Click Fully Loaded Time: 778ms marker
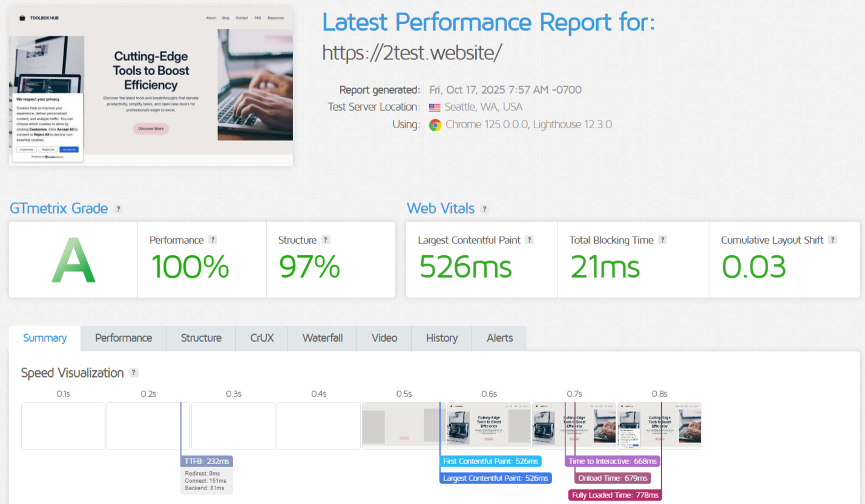 (x=616, y=495)
